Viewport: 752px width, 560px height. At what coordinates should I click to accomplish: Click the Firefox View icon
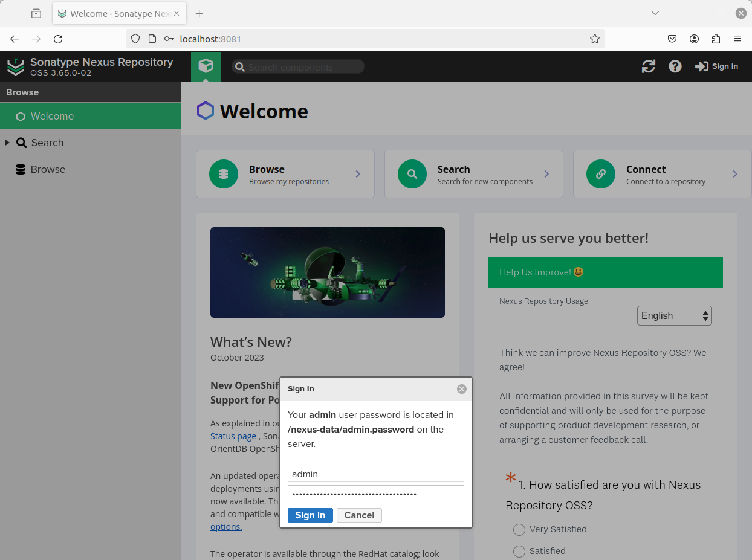[x=36, y=13]
